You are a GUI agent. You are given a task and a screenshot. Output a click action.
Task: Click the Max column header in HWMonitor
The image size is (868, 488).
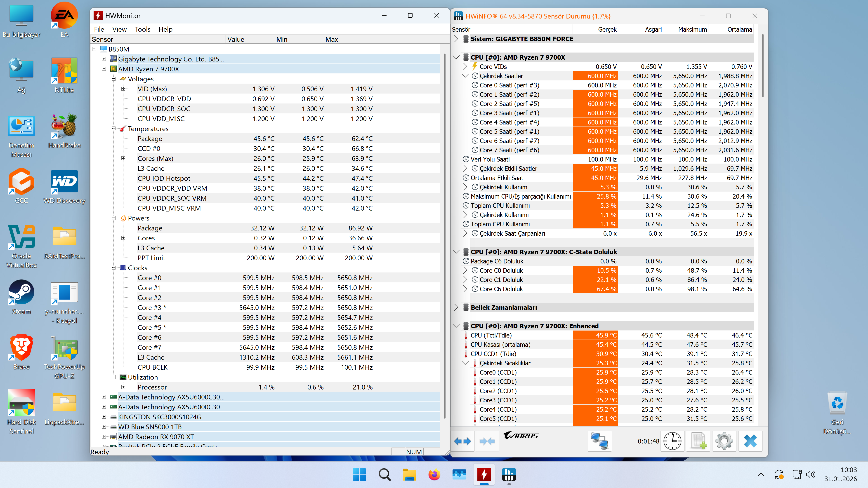click(348, 39)
